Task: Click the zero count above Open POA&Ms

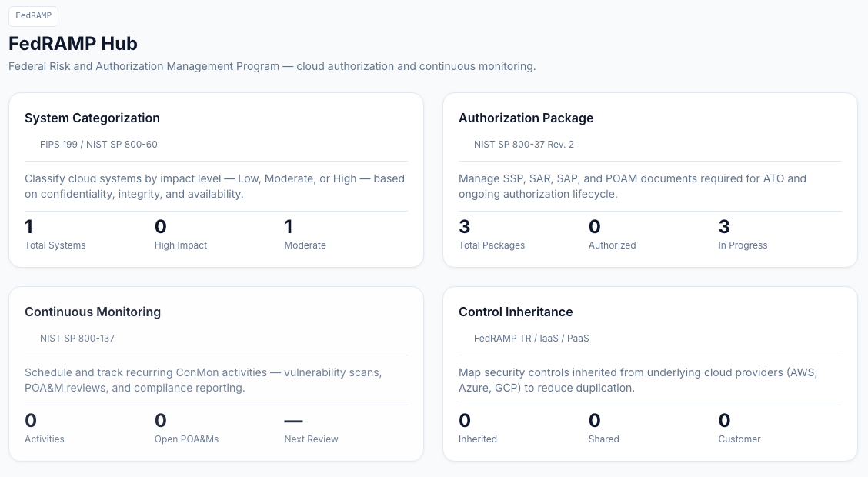Action: point(161,420)
